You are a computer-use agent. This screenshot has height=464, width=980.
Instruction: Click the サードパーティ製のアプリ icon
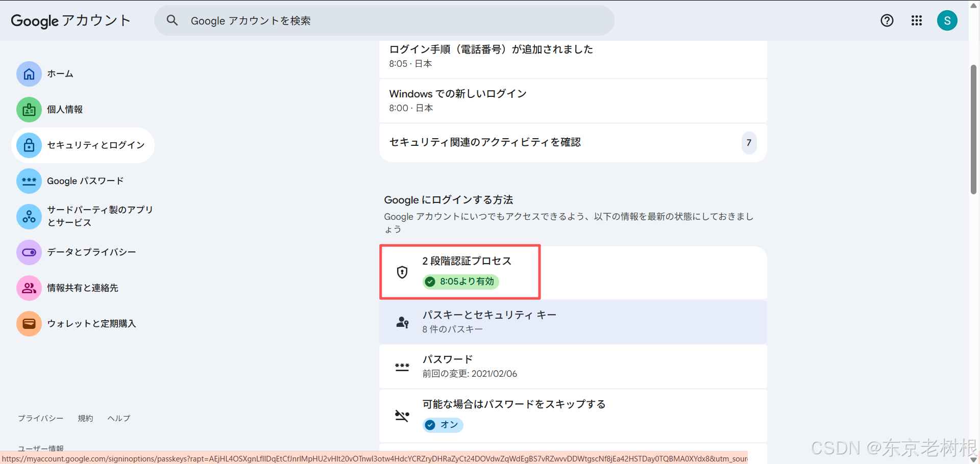pyautogui.click(x=29, y=217)
